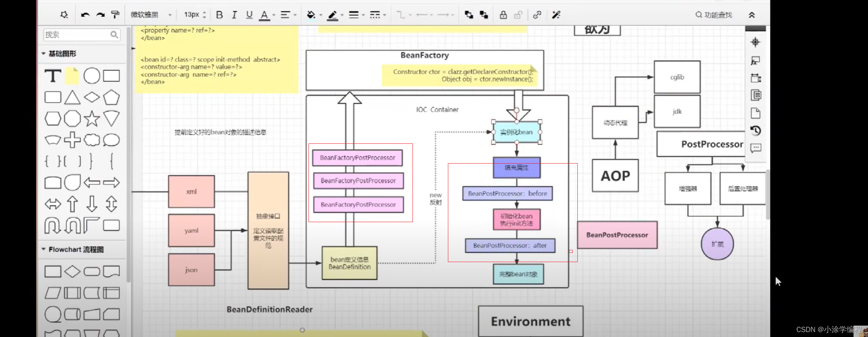Select the json box in diagram
The width and height of the screenshot is (868, 337).
(192, 270)
